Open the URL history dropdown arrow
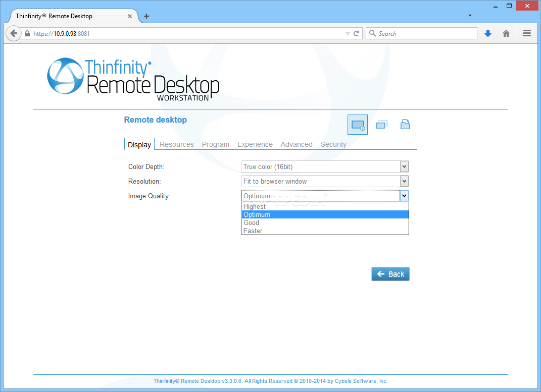Viewport: 541px width, 392px height. point(348,33)
